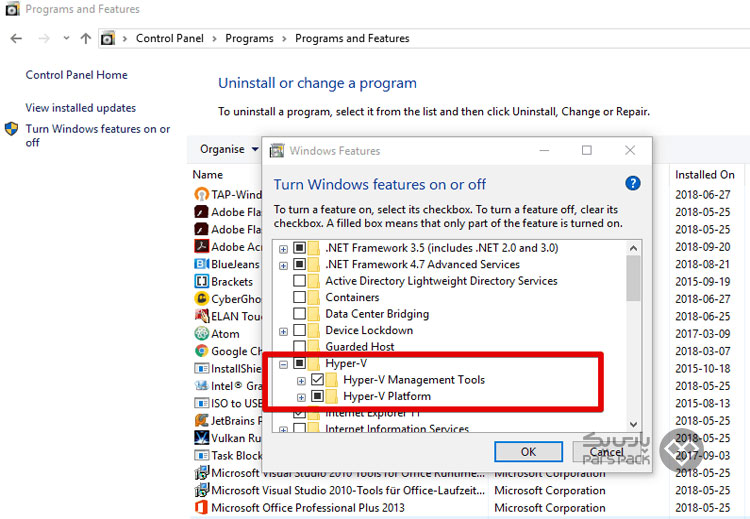Click the Programs breadcrumb
The image size is (750, 519).
[249, 38]
